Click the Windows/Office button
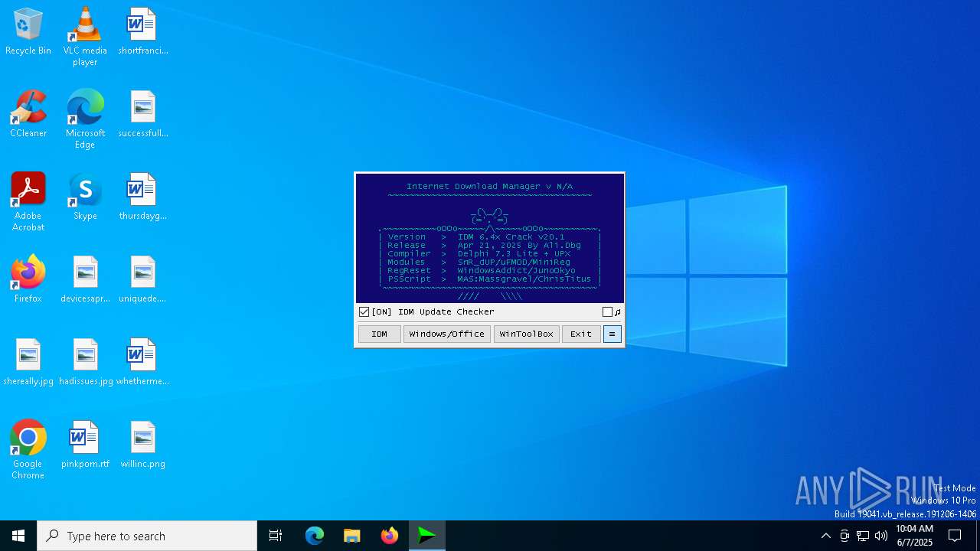The height and width of the screenshot is (551, 980). [x=447, y=334]
